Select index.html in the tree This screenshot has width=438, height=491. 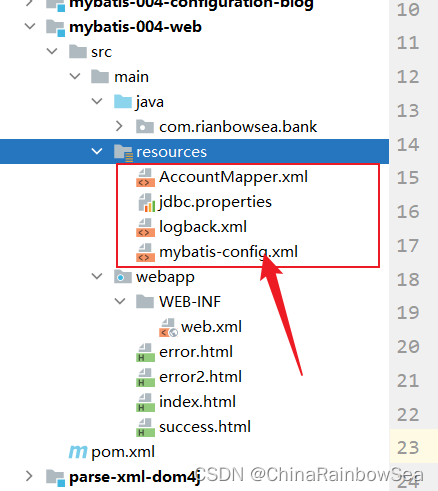(197, 402)
